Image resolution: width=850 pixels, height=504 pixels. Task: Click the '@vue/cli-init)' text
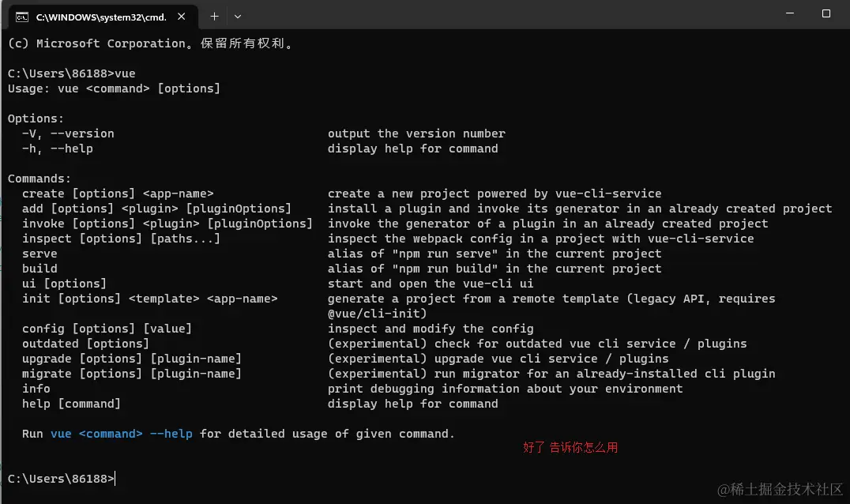(378, 314)
